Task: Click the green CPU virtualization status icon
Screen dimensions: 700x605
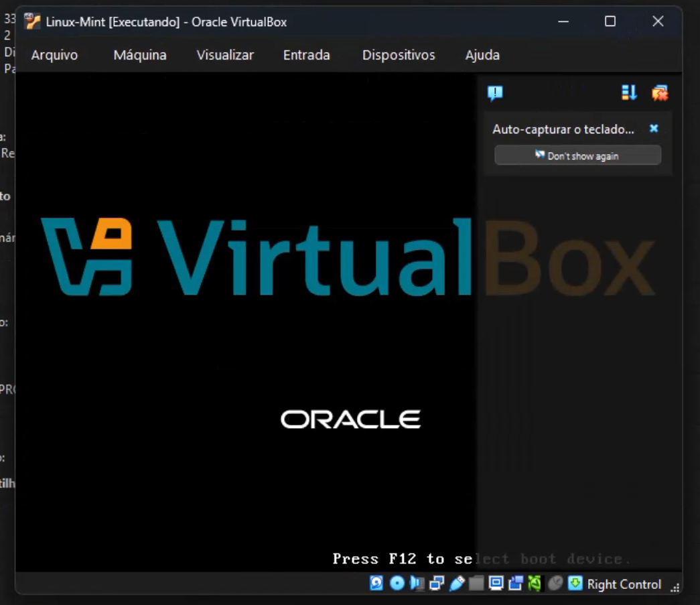Action: pos(535,583)
